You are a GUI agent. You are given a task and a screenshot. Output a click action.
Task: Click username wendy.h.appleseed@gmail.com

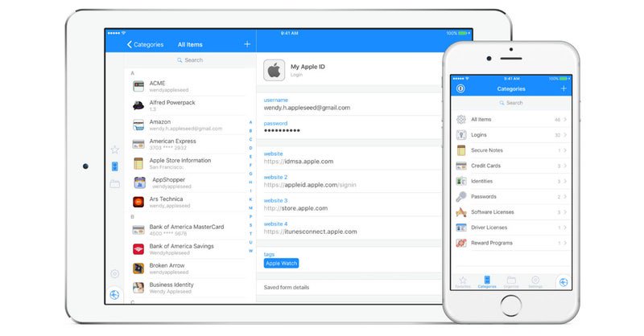(x=307, y=108)
